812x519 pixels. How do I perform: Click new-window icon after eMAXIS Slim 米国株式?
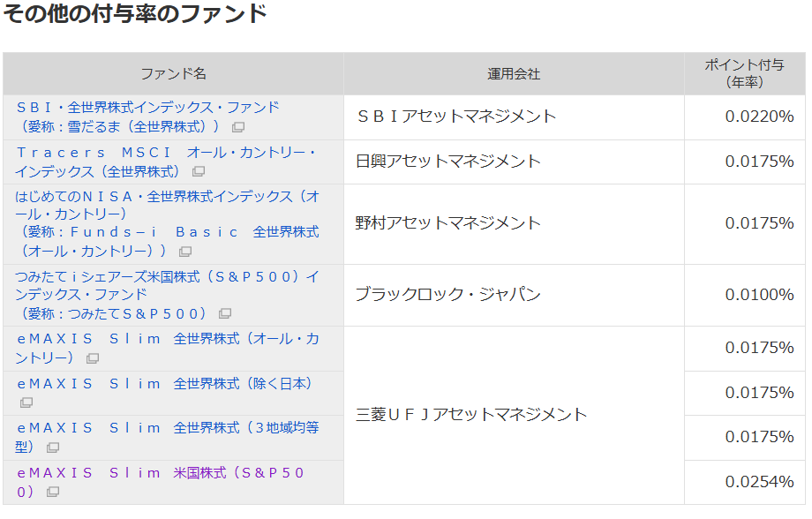pyautogui.click(x=53, y=492)
